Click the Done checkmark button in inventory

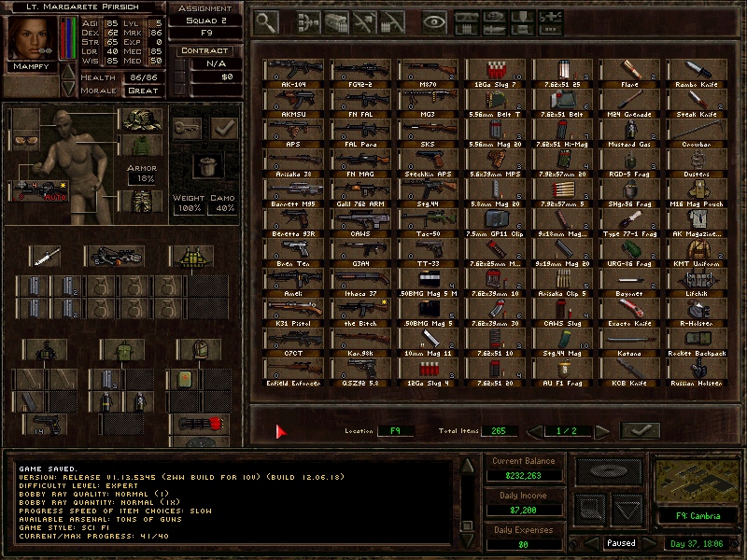[x=641, y=430]
